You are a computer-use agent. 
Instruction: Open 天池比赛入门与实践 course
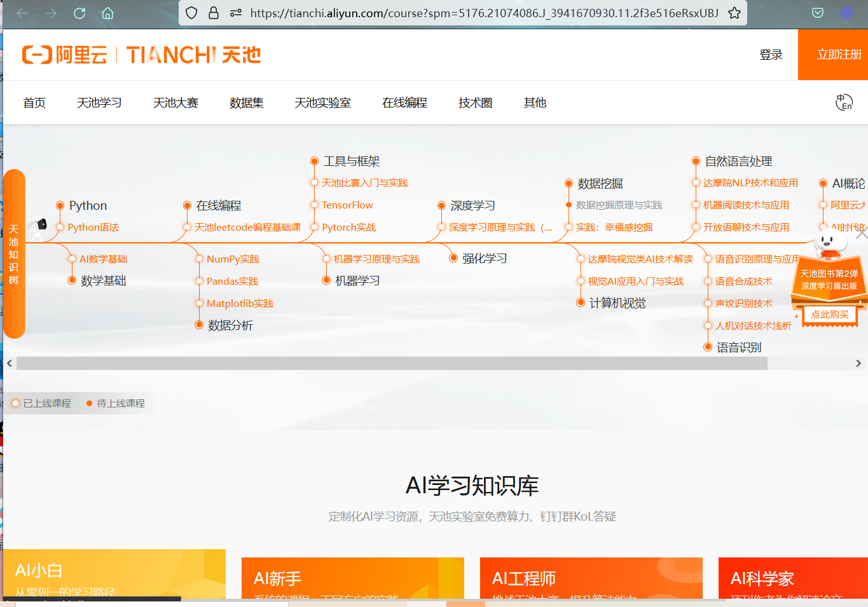click(x=364, y=183)
